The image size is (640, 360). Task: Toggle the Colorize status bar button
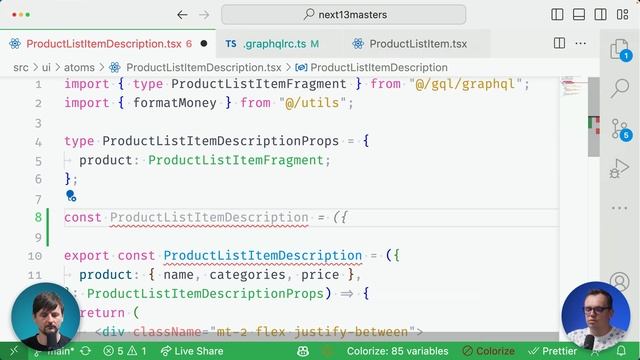pyautogui.click(x=489, y=351)
